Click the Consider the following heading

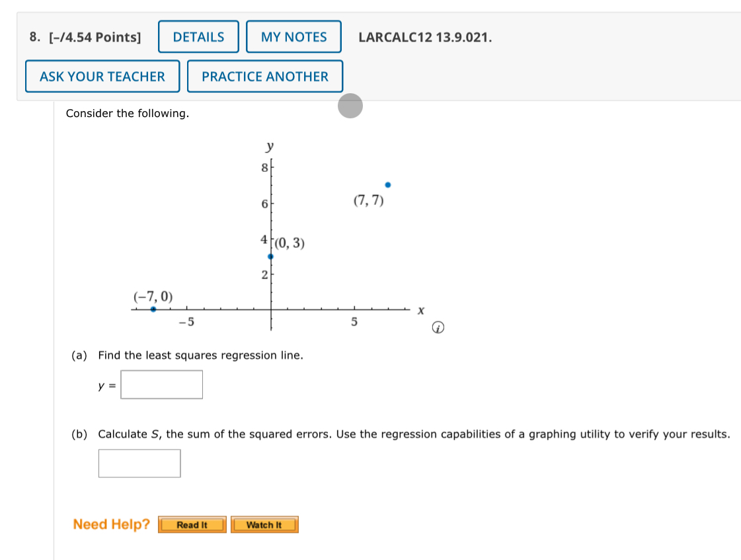tap(127, 113)
